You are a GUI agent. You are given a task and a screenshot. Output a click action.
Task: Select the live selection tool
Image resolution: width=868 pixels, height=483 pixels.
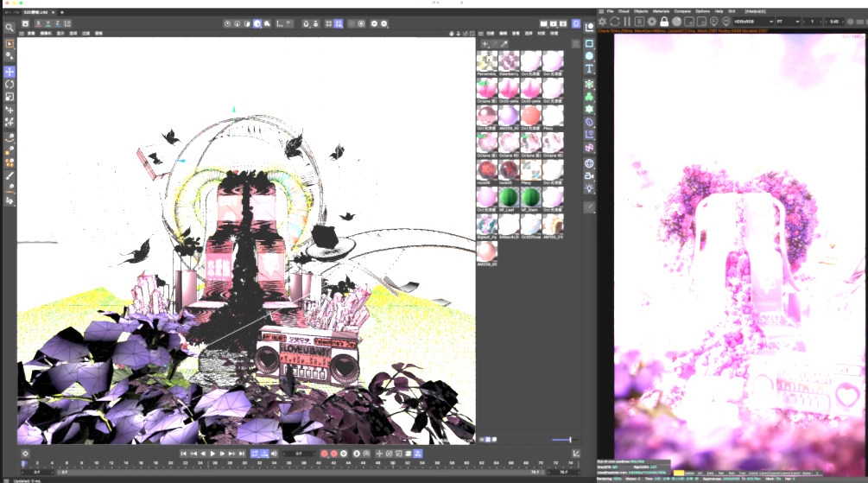10,44
